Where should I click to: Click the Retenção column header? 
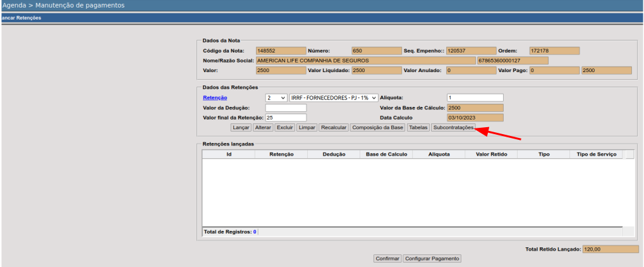[x=281, y=154]
